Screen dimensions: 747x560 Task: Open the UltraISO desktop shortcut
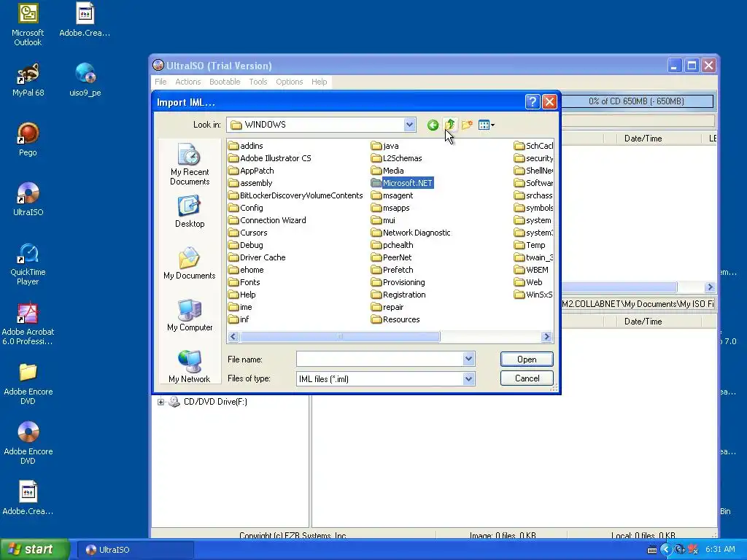pos(28,200)
